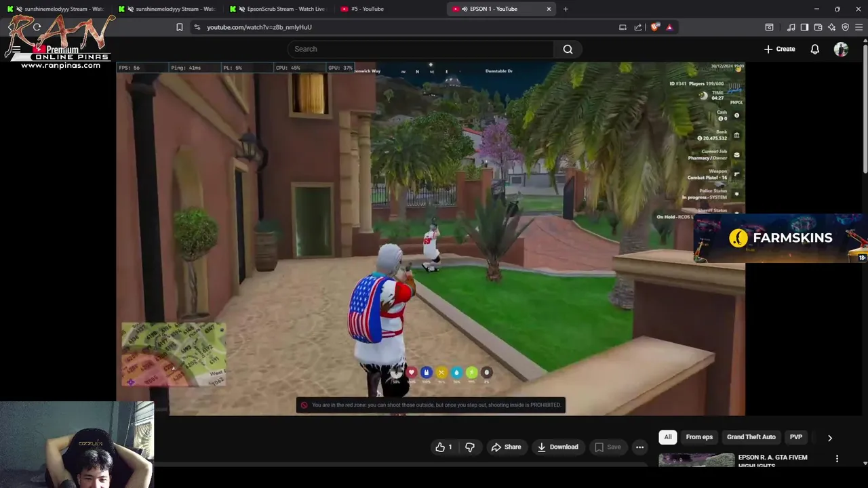Open the Brave main hamburger menu
This screenshot has height=488, width=868.
click(x=859, y=27)
